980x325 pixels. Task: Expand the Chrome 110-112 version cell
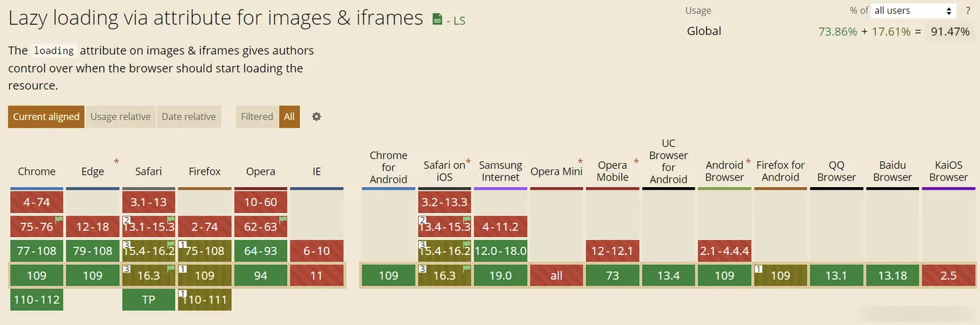pyautogui.click(x=37, y=300)
